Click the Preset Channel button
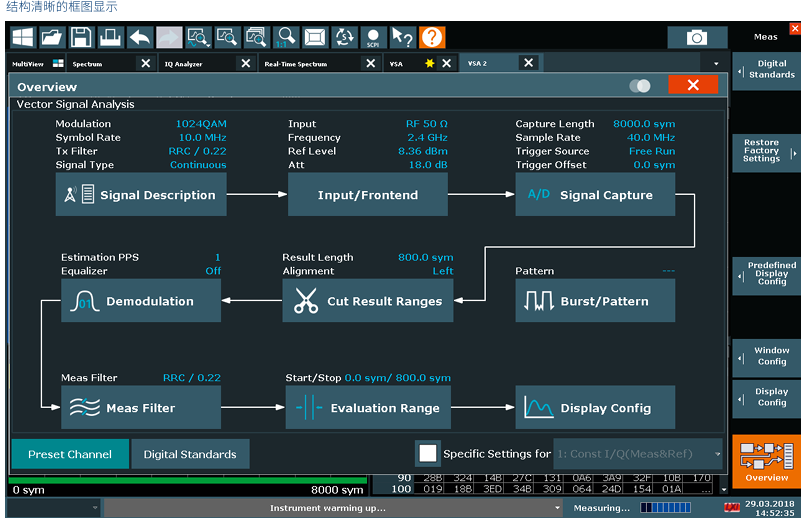Viewport: 807px width, 520px height. tap(70, 454)
